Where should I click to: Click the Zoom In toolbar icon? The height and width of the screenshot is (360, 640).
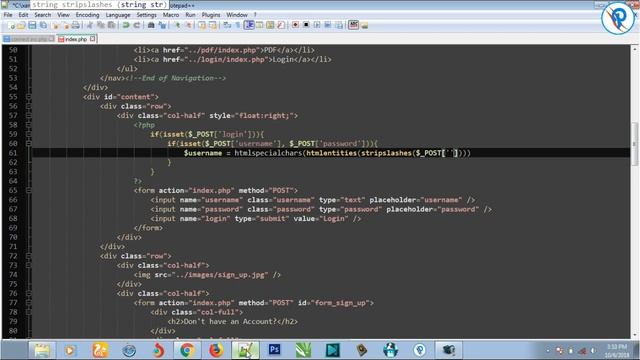177,25
